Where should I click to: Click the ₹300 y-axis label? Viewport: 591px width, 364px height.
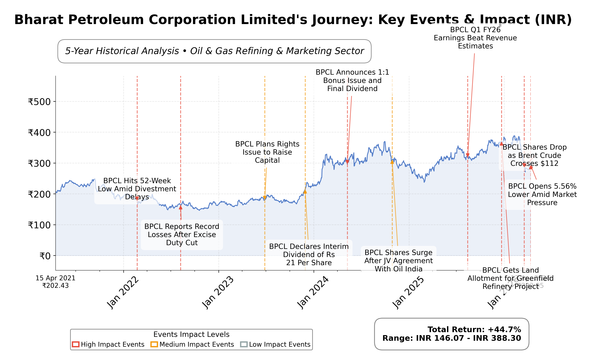[x=40, y=163]
